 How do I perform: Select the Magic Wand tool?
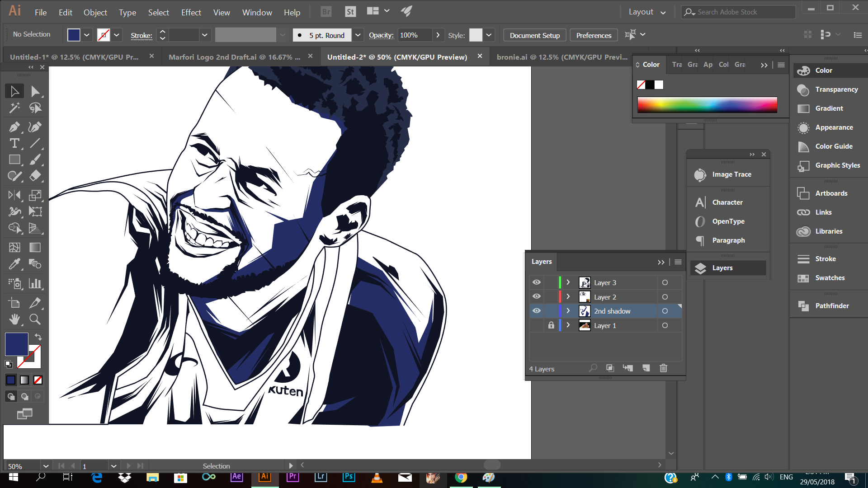pyautogui.click(x=14, y=108)
